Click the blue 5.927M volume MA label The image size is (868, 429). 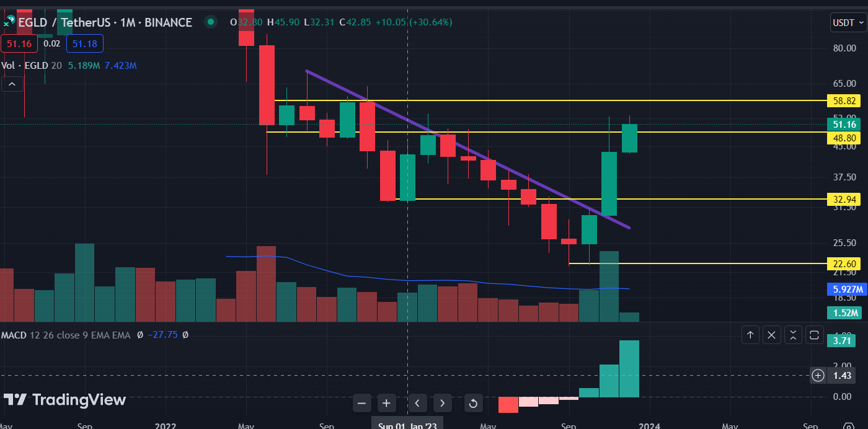(x=846, y=289)
